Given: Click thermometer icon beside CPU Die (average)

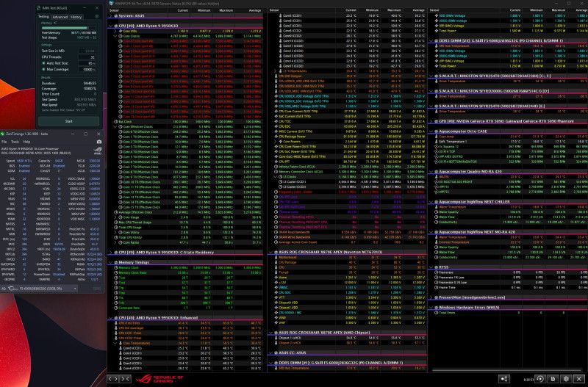Looking at the screenshot, I should pyautogui.click(x=116, y=328).
